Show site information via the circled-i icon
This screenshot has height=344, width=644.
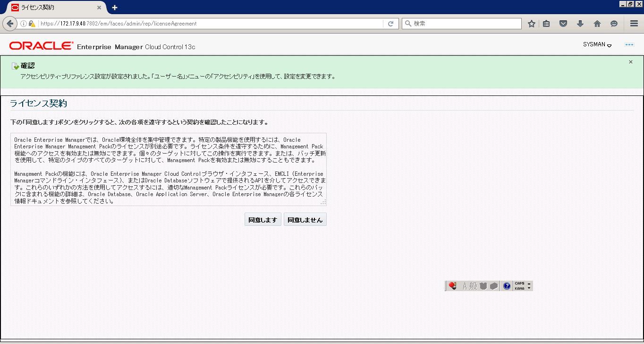pyautogui.click(x=23, y=24)
